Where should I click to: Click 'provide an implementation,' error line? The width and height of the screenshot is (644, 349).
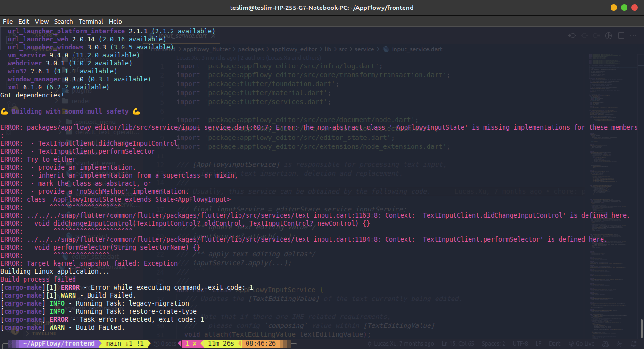tap(68, 167)
